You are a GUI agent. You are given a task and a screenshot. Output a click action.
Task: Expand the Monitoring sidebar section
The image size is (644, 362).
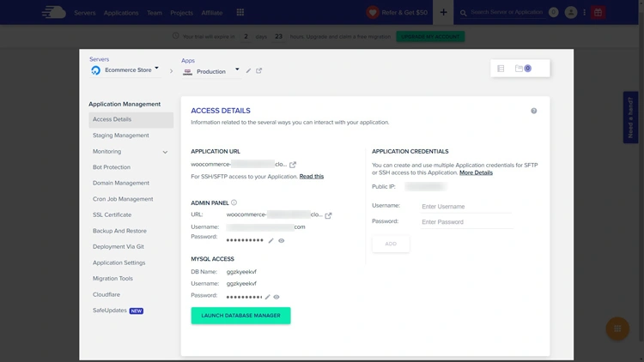pos(165,152)
